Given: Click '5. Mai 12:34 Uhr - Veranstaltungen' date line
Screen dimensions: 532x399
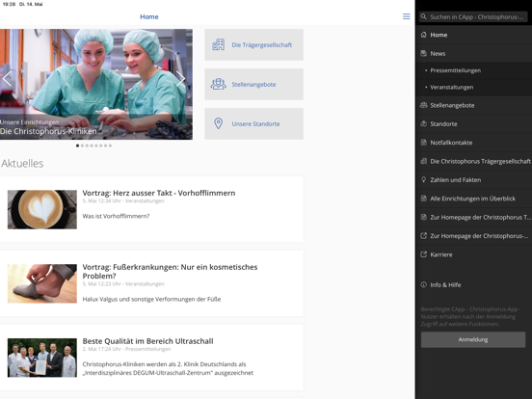Looking at the screenshot, I should click(x=123, y=200).
